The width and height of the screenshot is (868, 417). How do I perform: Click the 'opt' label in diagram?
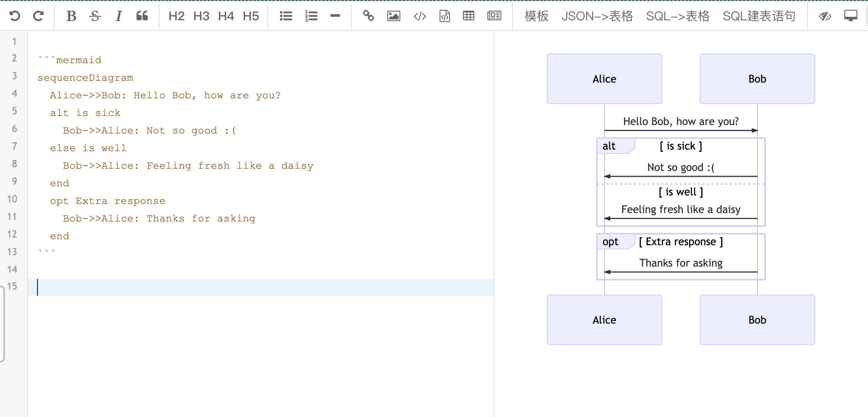click(610, 242)
